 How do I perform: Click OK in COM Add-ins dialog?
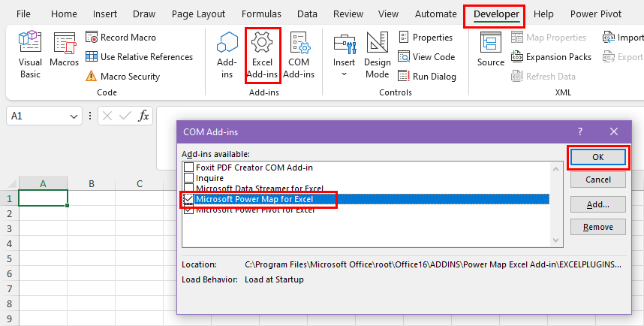(x=598, y=157)
